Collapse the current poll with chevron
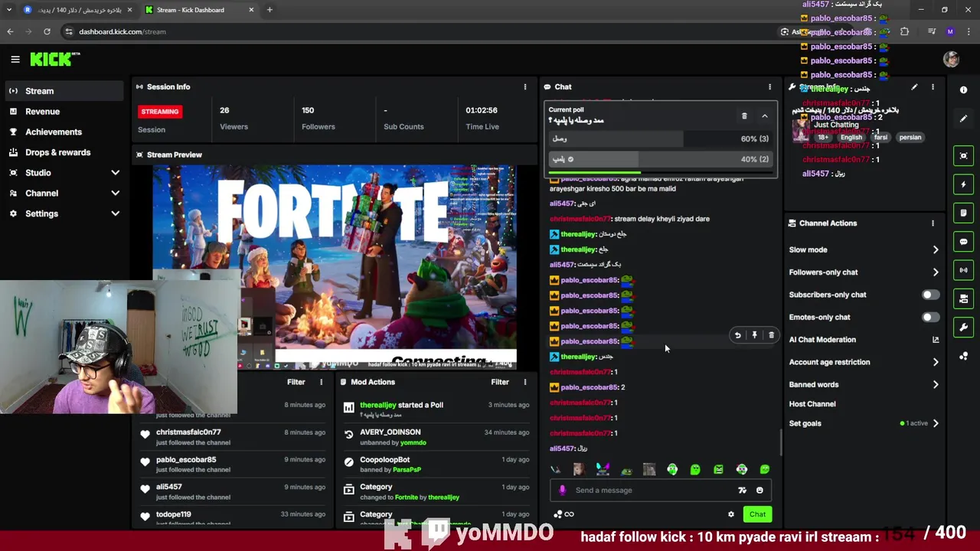This screenshot has height=551, width=980. [x=764, y=116]
